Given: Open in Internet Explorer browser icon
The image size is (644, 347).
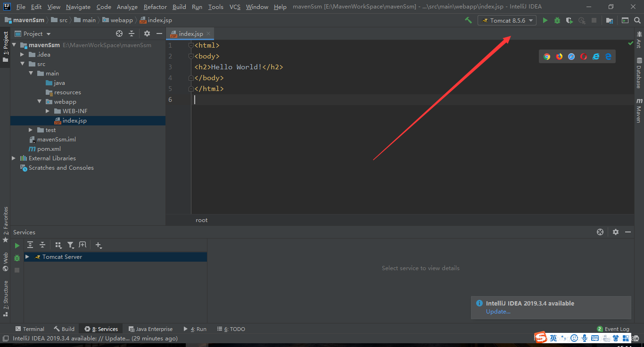Looking at the screenshot, I should tap(596, 57).
